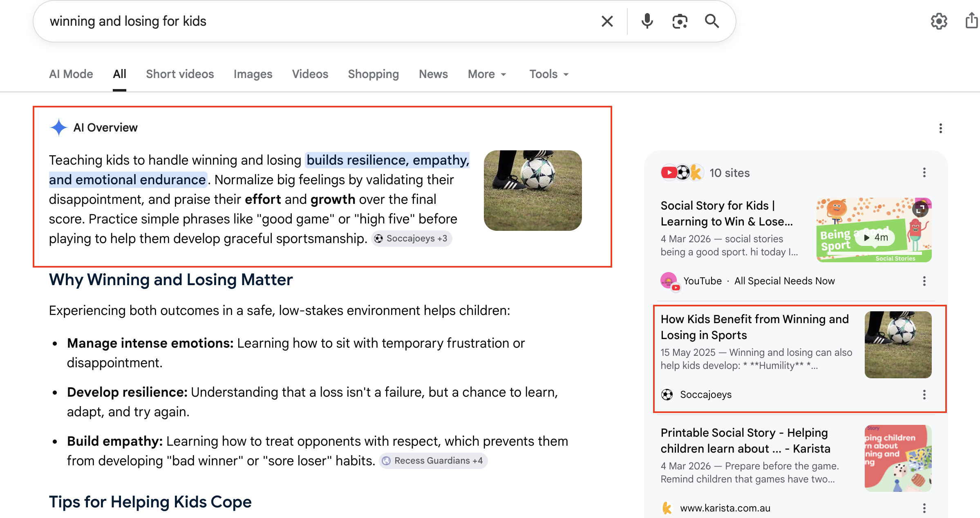The height and width of the screenshot is (518, 980).
Task: Open the News tab
Action: [433, 74]
